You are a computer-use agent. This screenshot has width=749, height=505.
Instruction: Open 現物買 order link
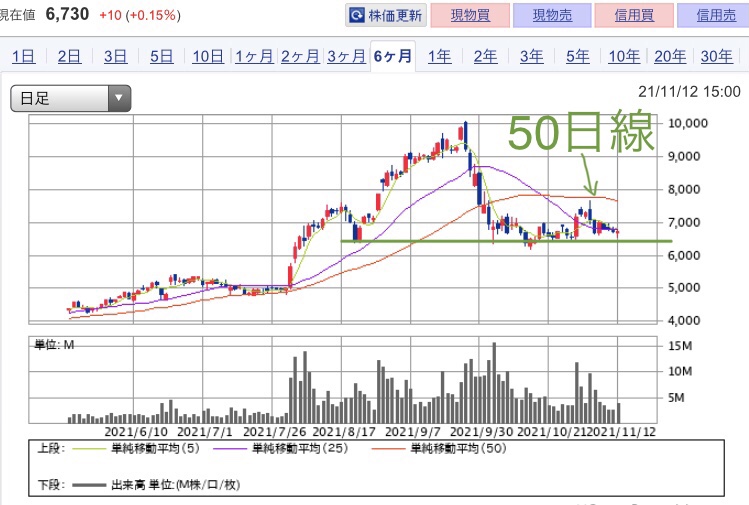click(470, 15)
